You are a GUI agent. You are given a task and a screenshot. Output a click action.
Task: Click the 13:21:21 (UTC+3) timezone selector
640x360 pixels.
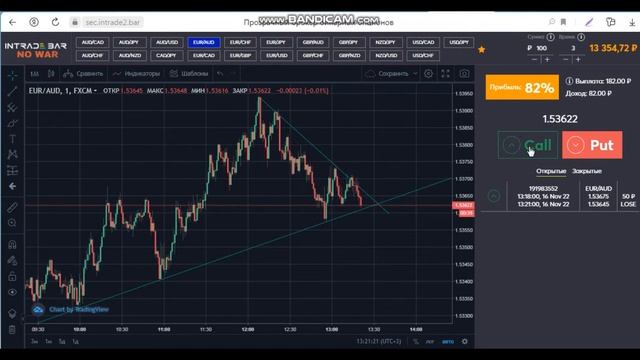(x=379, y=341)
